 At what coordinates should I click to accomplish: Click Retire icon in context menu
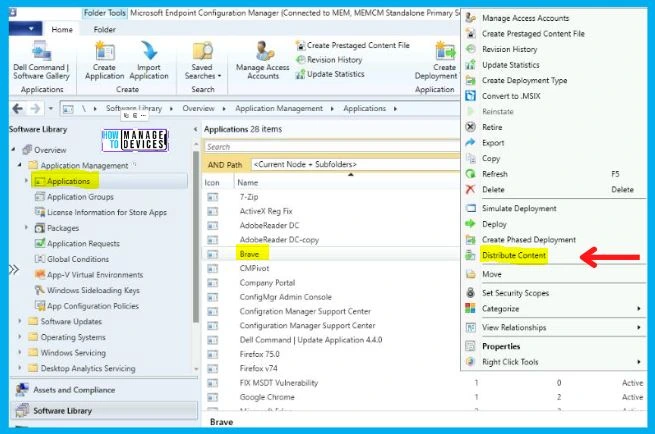coord(471,127)
